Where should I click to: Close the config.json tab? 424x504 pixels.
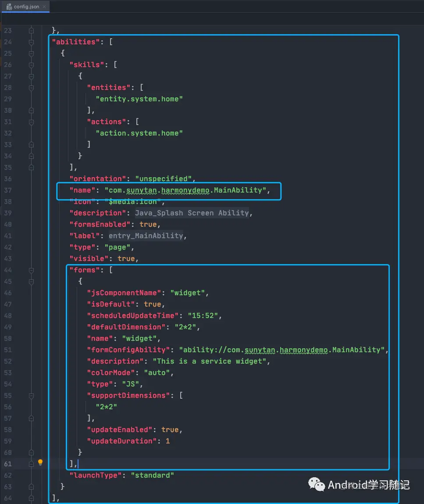coord(44,7)
